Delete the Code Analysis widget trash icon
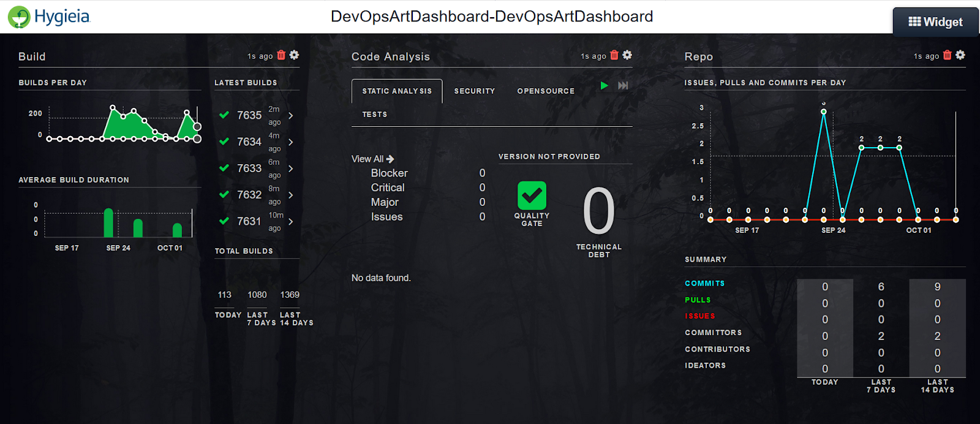Image resolution: width=980 pixels, height=424 pixels. coord(614,55)
